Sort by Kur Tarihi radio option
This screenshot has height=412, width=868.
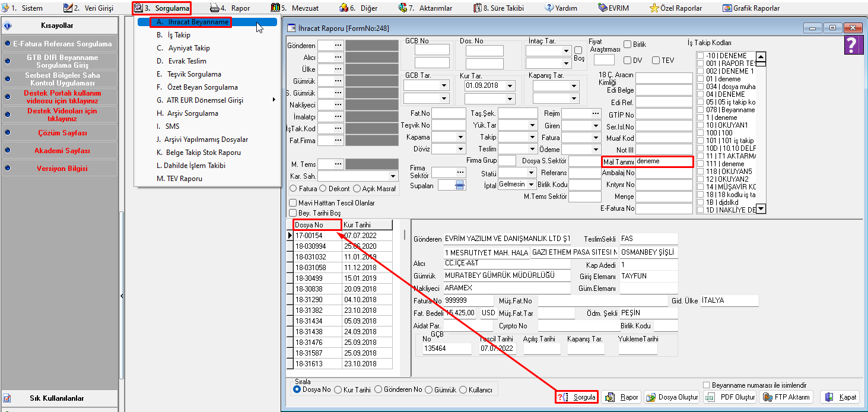pyautogui.click(x=338, y=390)
